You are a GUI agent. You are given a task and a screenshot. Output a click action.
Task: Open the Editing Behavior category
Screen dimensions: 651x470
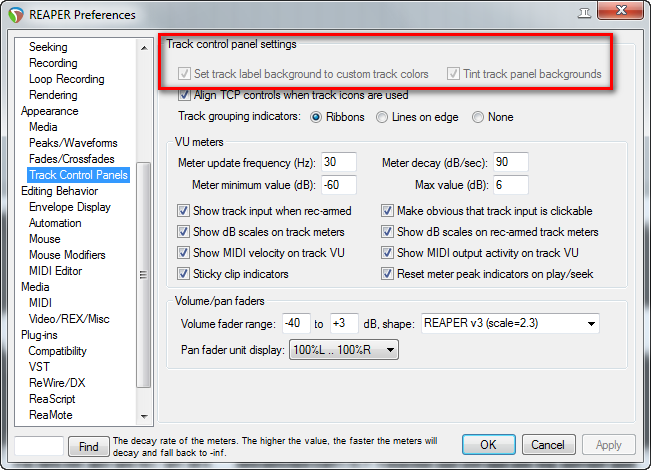(x=59, y=191)
